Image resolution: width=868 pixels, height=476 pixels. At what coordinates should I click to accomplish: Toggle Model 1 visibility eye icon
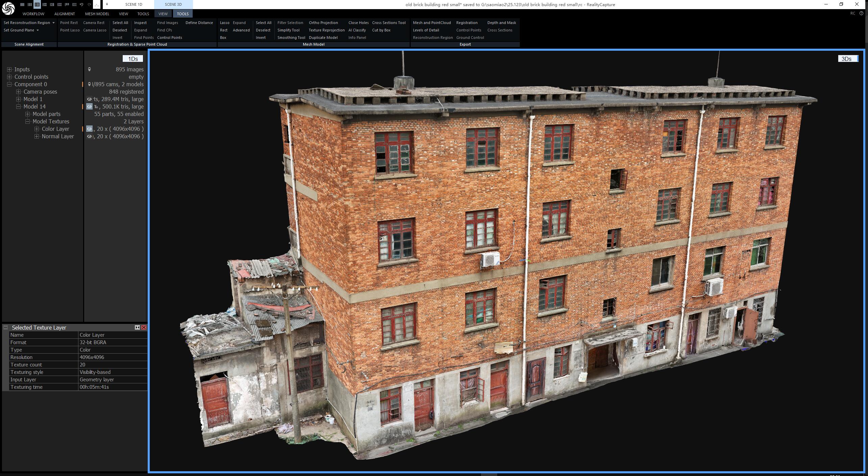(89, 99)
